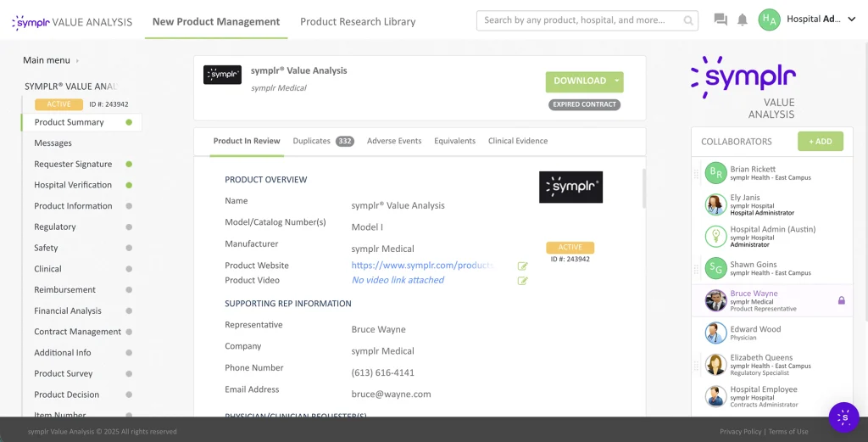
Task: Expand the Main menu arrow
Action: [77, 60]
